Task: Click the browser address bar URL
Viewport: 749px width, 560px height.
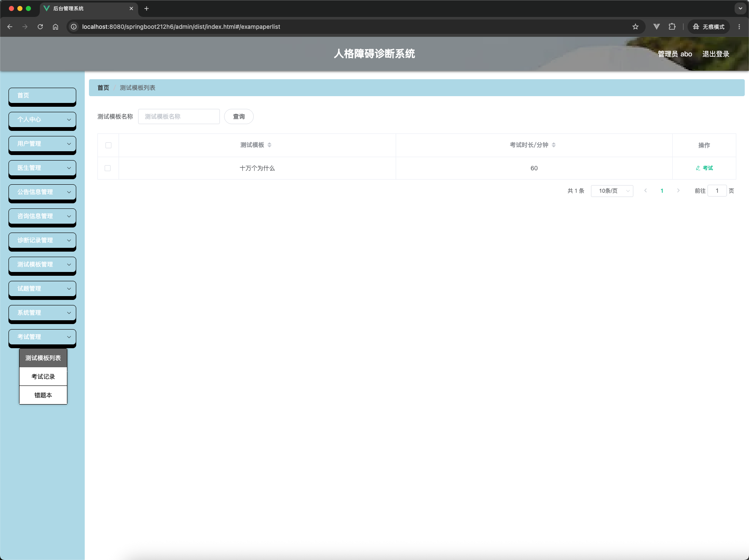Action: coord(181,27)
